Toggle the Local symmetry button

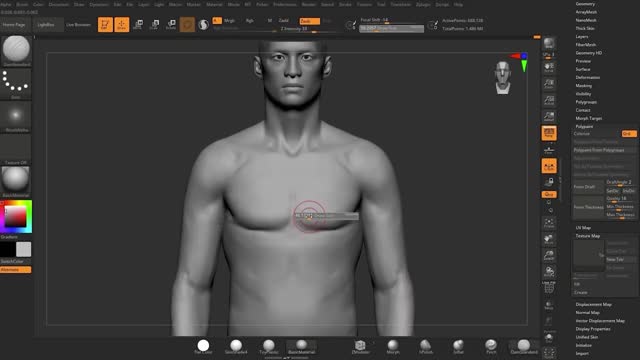(549, 166)
